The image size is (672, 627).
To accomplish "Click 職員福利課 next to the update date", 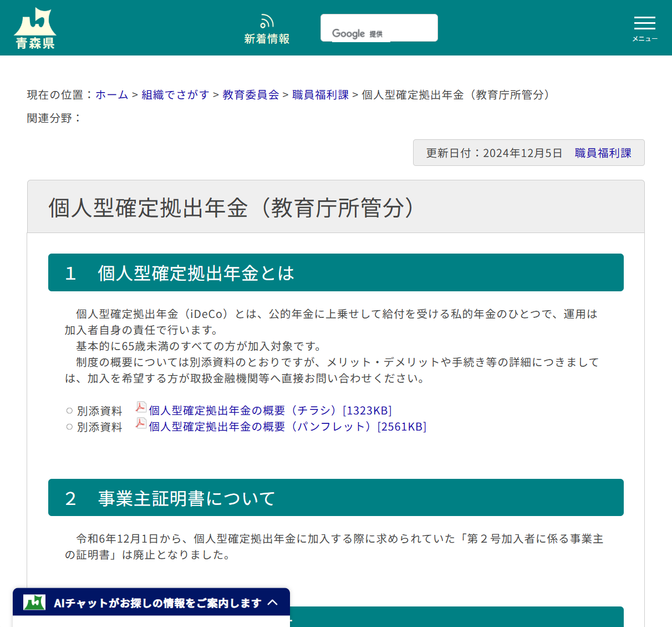I will tap(604, 153).
